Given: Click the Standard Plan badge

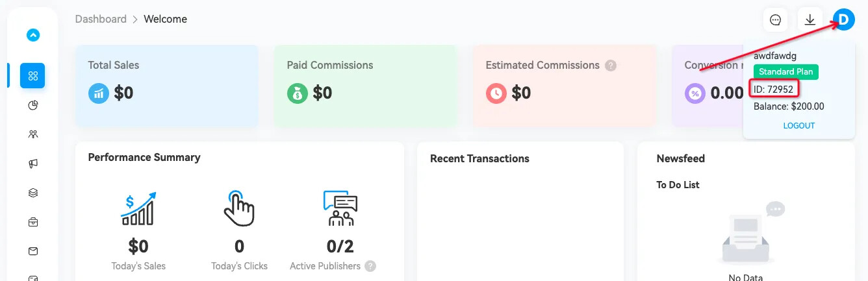Looking at the screenshot, I should tap(786, 72).
